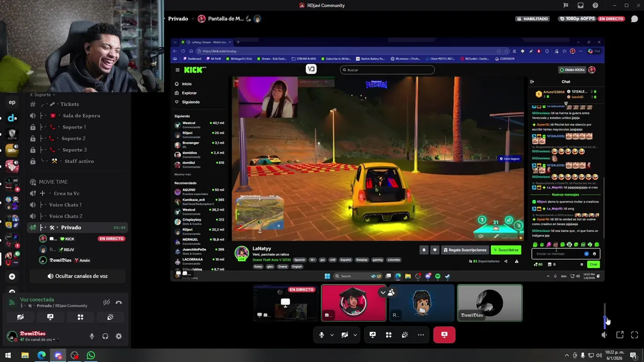The height and width of the screenshot is (362, 644).
Task: Show call chat bubble icon at top right
Action: 634,19
